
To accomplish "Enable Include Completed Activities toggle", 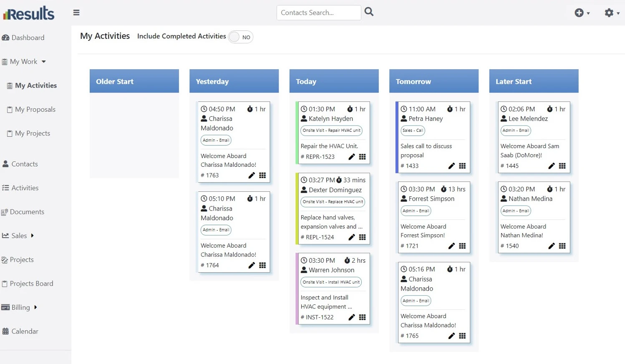I will [x=240, y=37].
